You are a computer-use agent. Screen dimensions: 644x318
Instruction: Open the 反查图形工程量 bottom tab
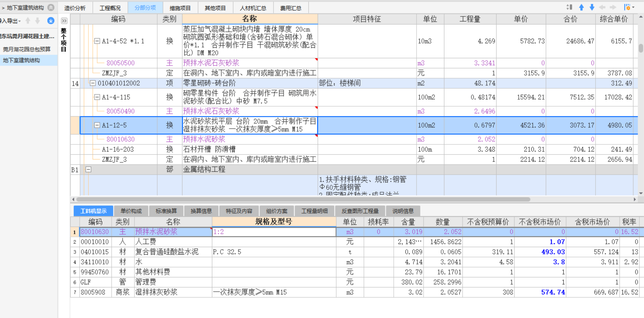(x=360, y=211)
